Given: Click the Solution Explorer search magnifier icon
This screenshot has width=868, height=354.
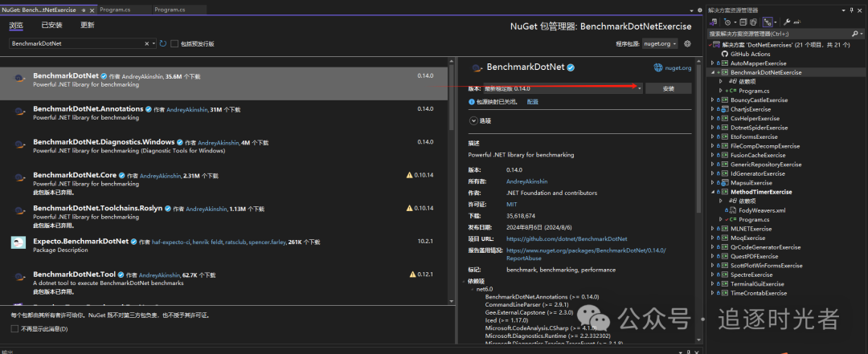Looking at the screenshot, I should pos(854,33).
